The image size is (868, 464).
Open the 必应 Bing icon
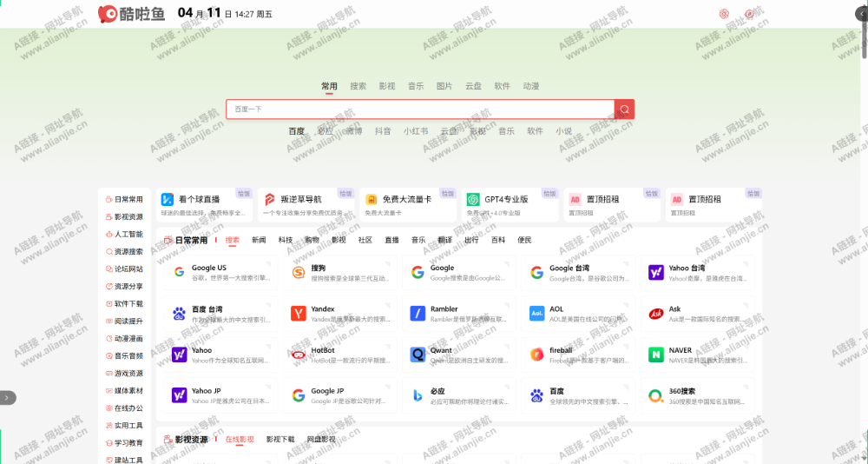(x=418, y=395)
